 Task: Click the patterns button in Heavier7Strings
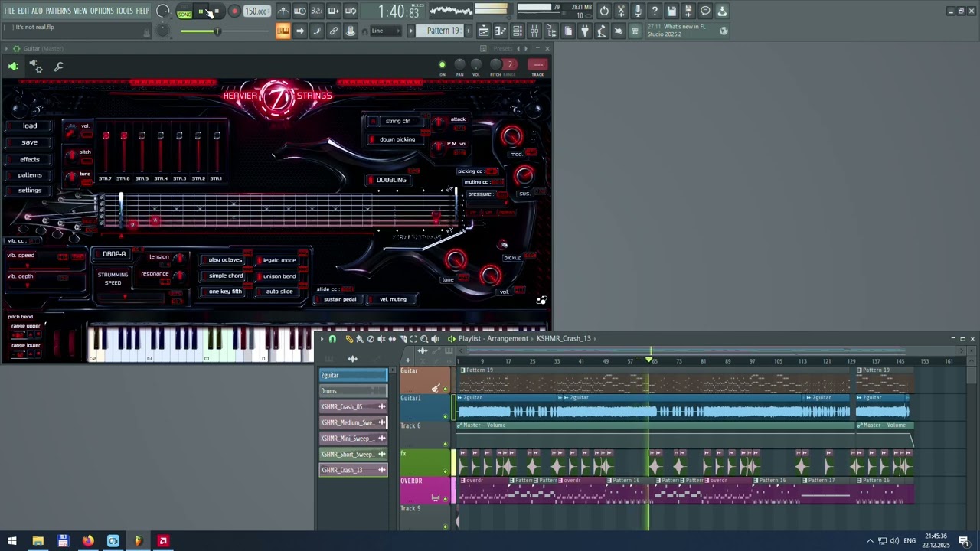click(29, 175)
